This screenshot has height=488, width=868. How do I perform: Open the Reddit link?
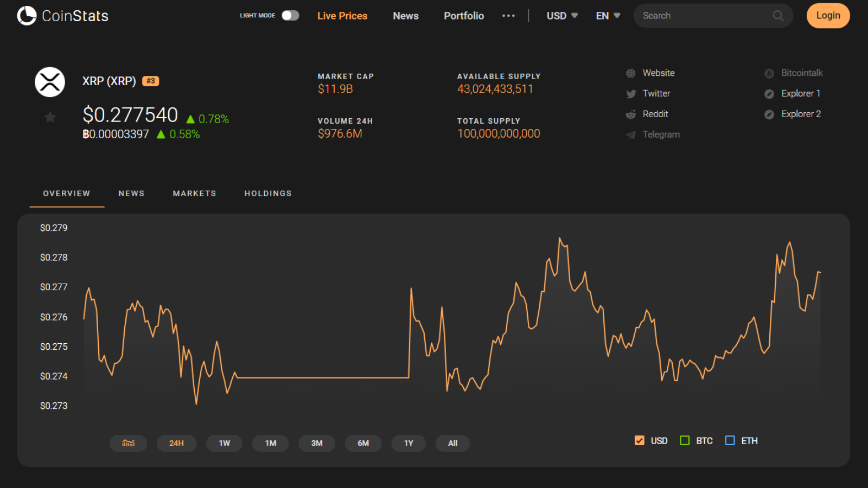click(655, 114)
